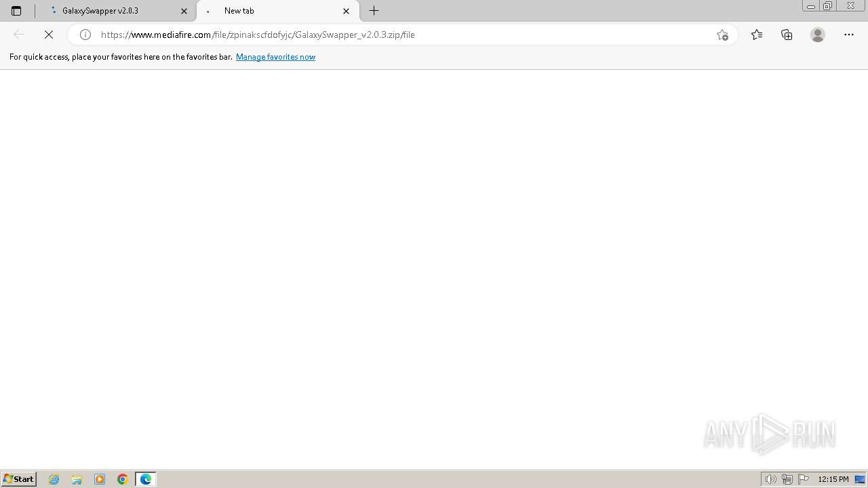Add this page to favorites star icon
The height and width of the screenshot is (488, 868).
[722, 35]
